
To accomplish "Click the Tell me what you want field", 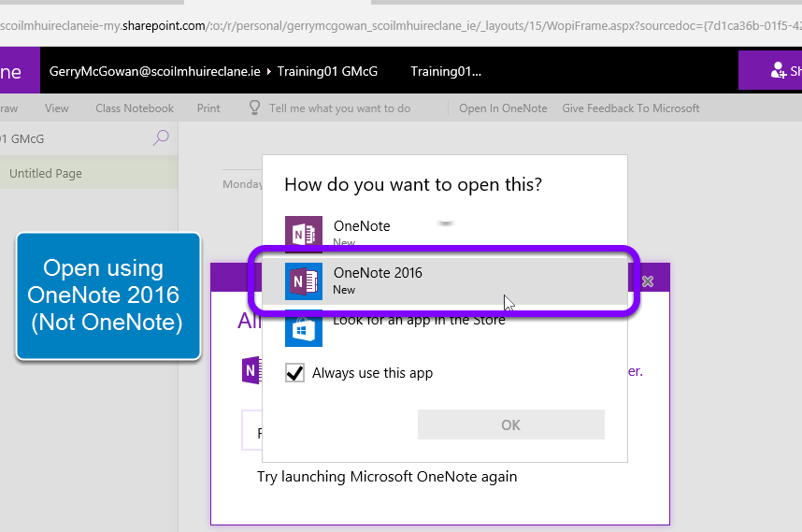I will [339, 108].
